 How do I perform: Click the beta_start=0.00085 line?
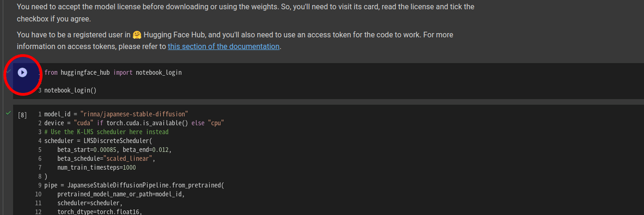click(x=114, y=149)
